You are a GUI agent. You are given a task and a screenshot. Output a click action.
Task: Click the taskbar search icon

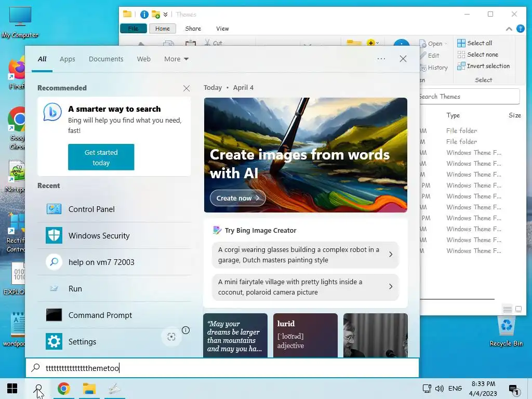pyautogui.click(x=38, y=389)
